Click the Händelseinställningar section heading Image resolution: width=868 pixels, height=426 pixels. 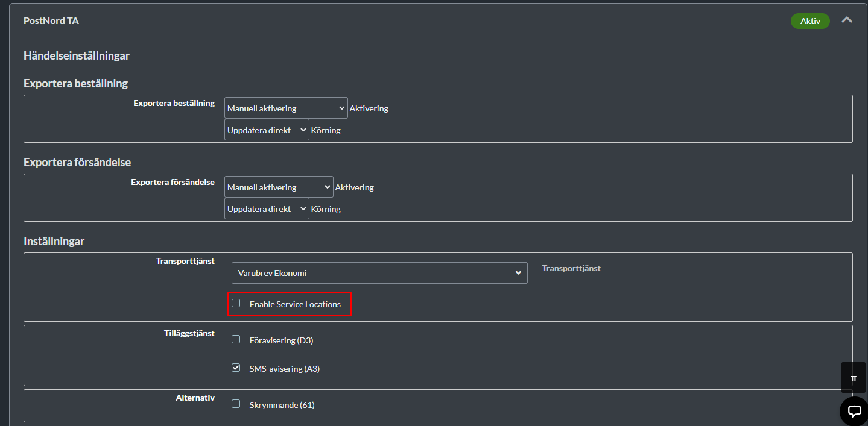[77, 56]
